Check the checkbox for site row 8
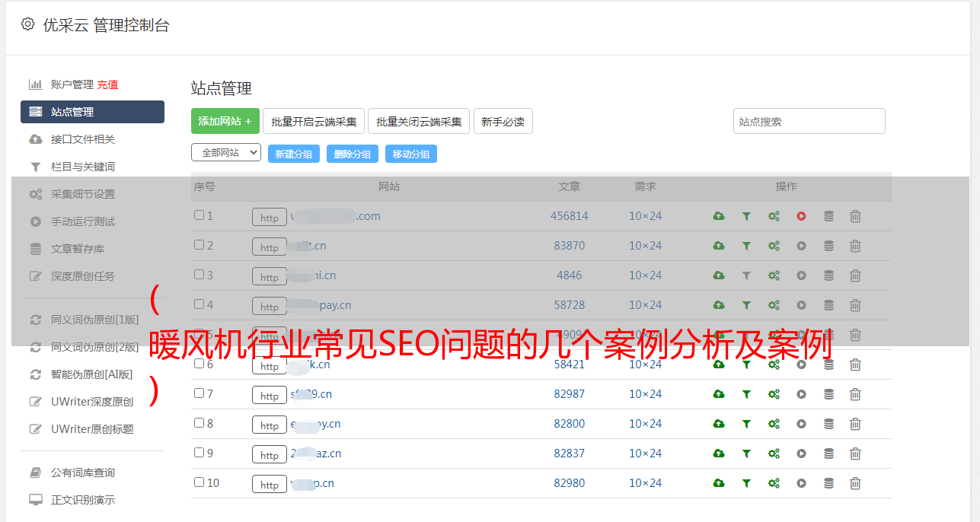980x522 pixels. click(x=199, y=423)
